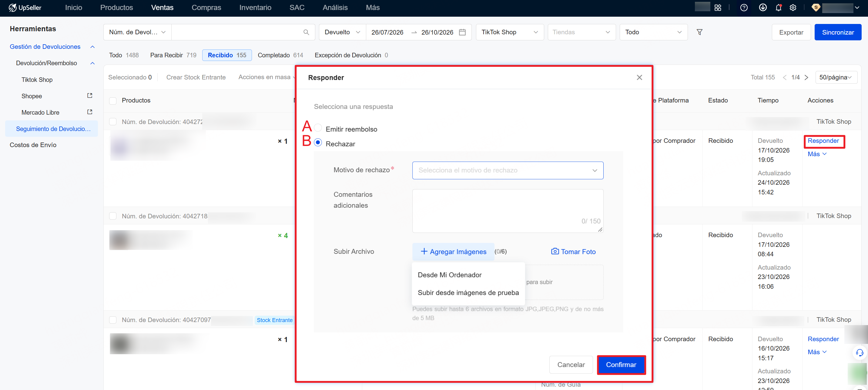Image resolution: width=868 pixels, height=390 pixels.
Task: Open the Núm. de Devol search type dropdown
Action: [137, 32]
